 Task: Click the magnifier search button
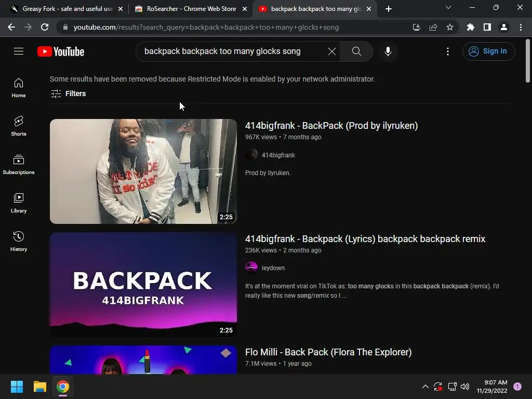[356, 51]
